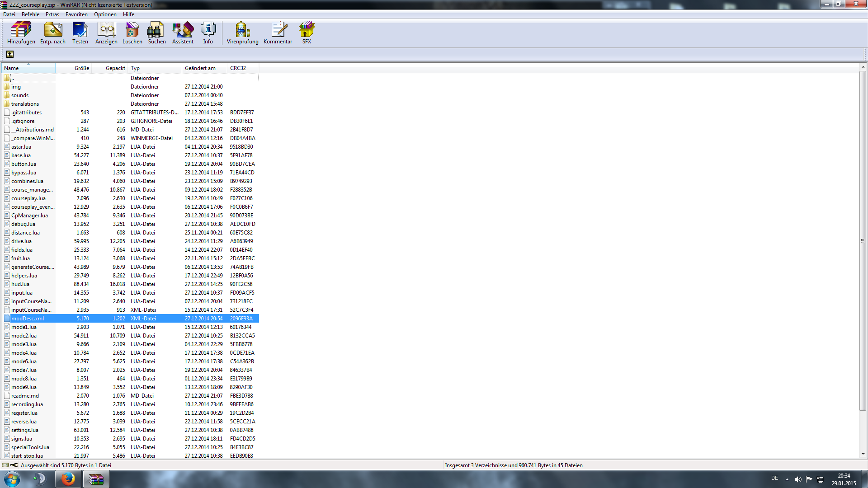Sort by Typ column header
The height and width of the screenshot is (488, 868).
155,68
